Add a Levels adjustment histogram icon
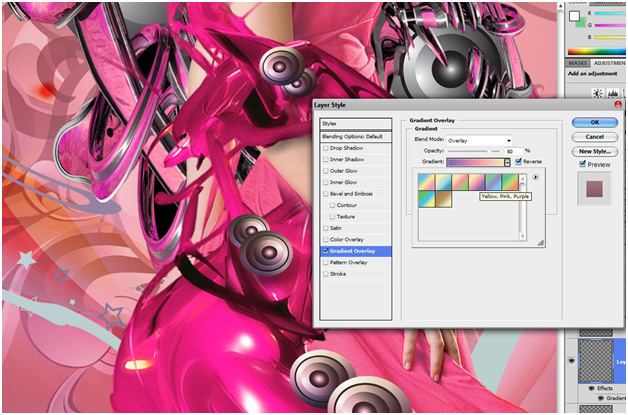628x415 pixels. (x=613, y=93)
